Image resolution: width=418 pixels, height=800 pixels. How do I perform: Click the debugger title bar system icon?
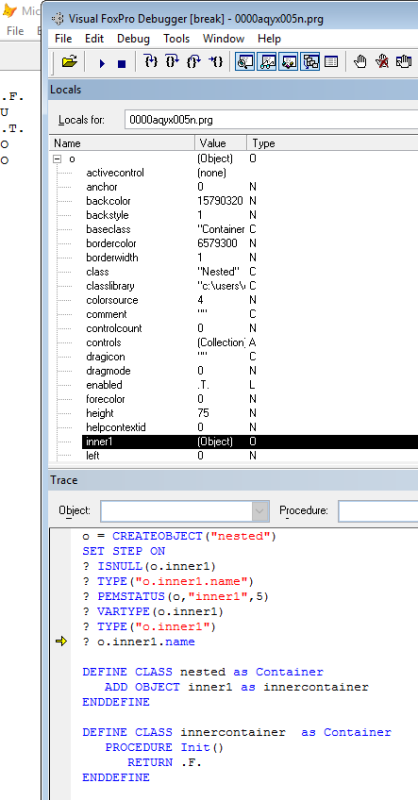click(x=59, y=19)
